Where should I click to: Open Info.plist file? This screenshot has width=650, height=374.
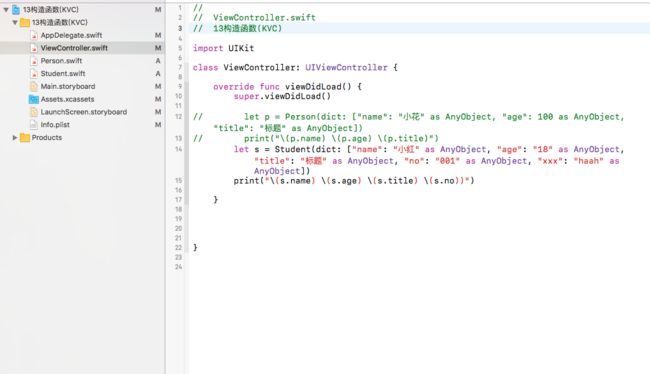point(55,125)
